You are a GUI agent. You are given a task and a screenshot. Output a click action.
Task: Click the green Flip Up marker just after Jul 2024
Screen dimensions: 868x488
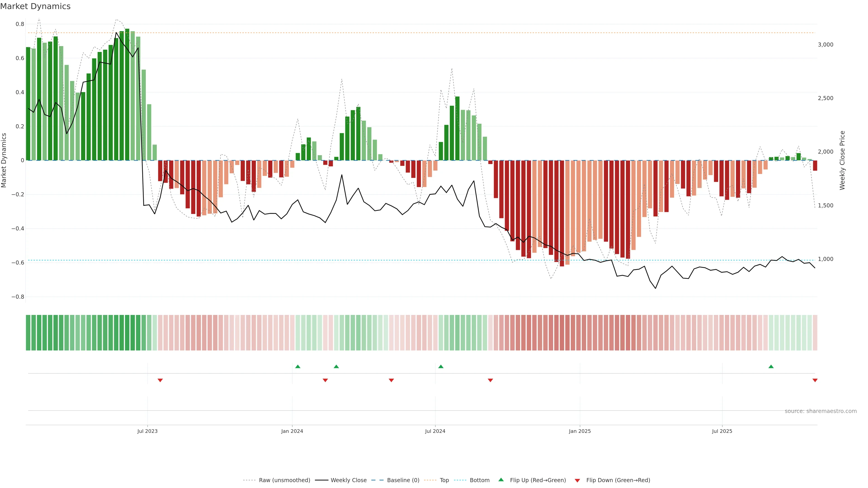click(441, 366)
